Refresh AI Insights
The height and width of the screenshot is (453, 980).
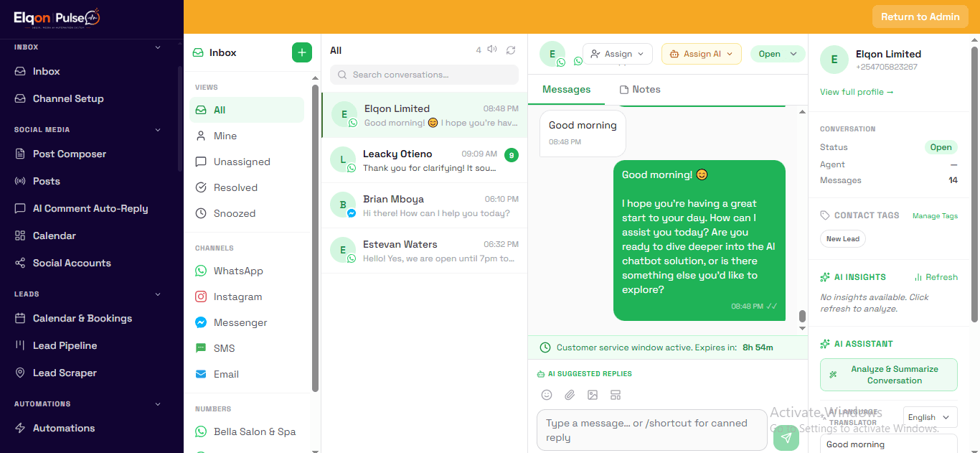tap(936, 277)
